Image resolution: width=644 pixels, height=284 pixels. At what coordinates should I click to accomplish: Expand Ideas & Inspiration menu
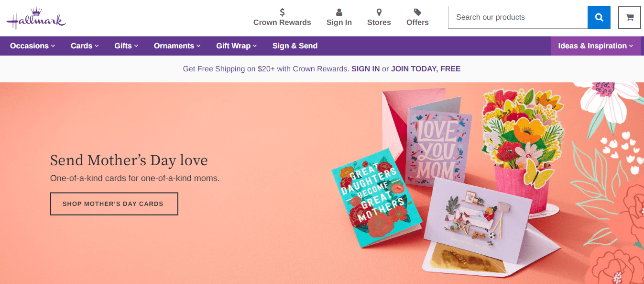click(596, 46)
